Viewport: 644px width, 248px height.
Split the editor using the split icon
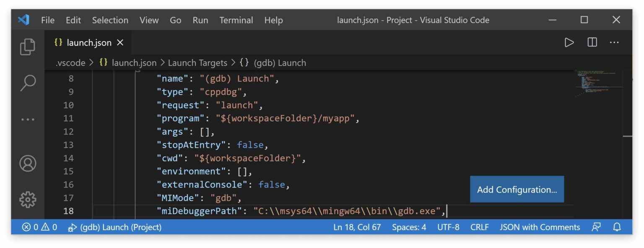coord(592,42)
